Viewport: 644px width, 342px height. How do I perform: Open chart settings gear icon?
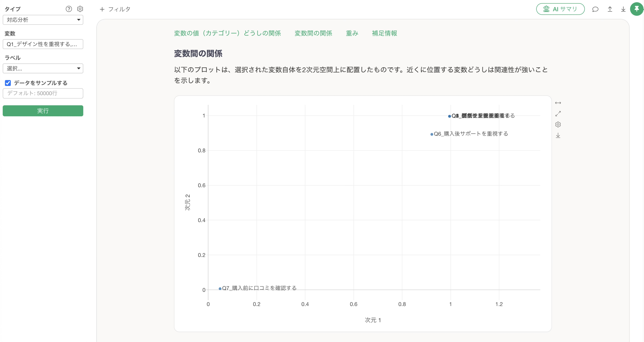tap(558, 125)
